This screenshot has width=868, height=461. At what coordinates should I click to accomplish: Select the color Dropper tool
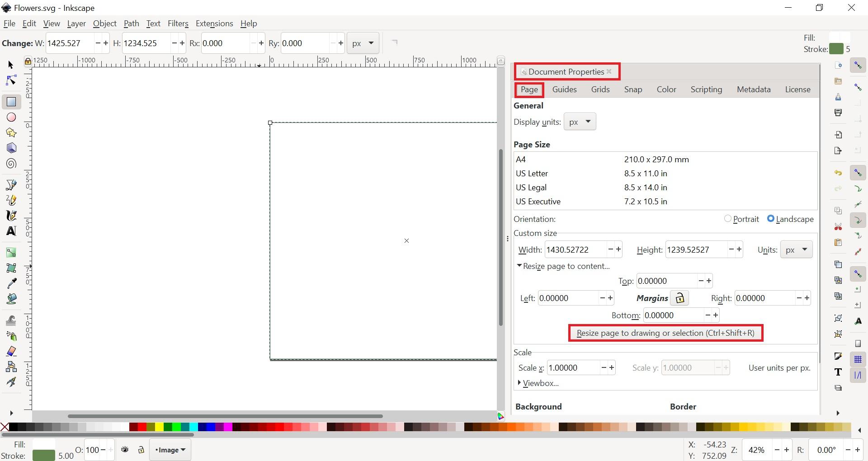[x=11, y=283]
